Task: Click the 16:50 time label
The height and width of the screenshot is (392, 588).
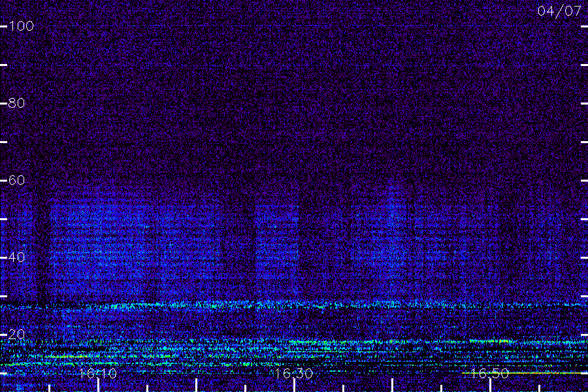Action: coord(489,373)
